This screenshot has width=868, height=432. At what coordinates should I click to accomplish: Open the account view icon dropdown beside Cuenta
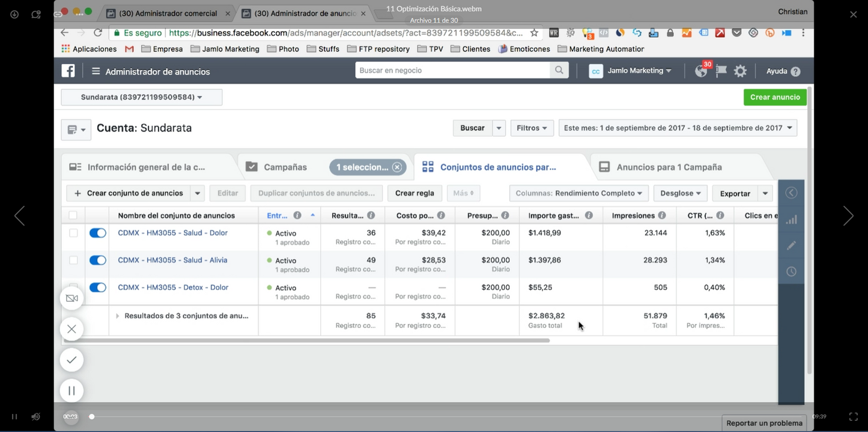pos(76,130)
